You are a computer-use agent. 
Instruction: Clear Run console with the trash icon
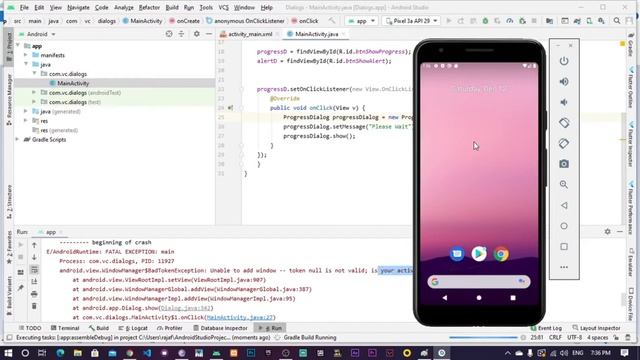click(34, 306)
